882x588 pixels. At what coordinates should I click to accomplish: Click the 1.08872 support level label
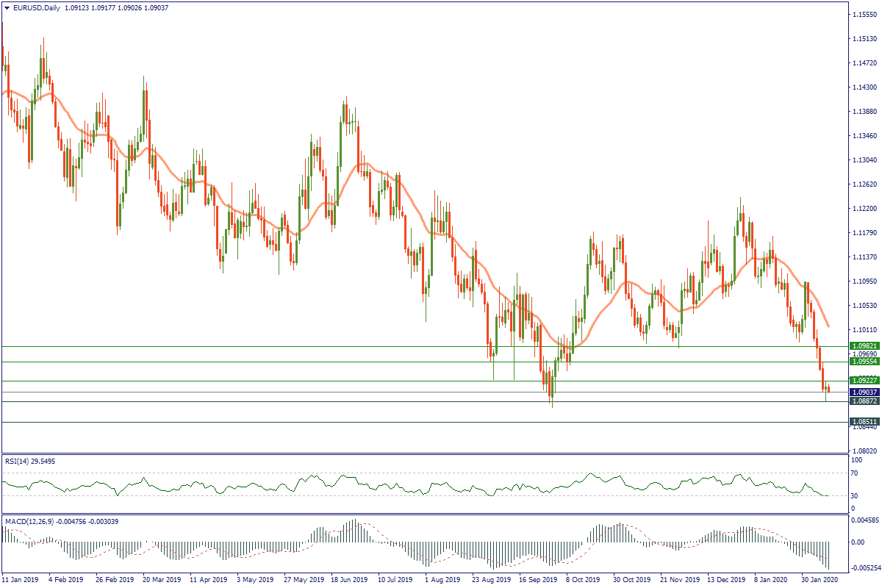(864, 401)
